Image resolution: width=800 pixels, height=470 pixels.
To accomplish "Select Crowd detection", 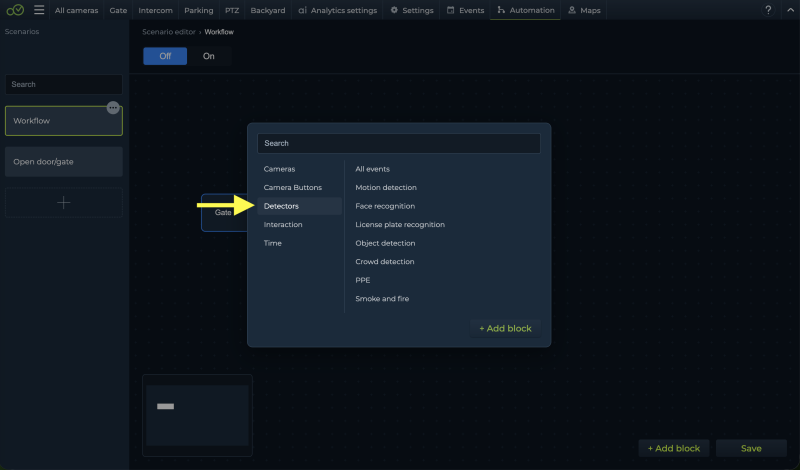I will coord(385,261).
